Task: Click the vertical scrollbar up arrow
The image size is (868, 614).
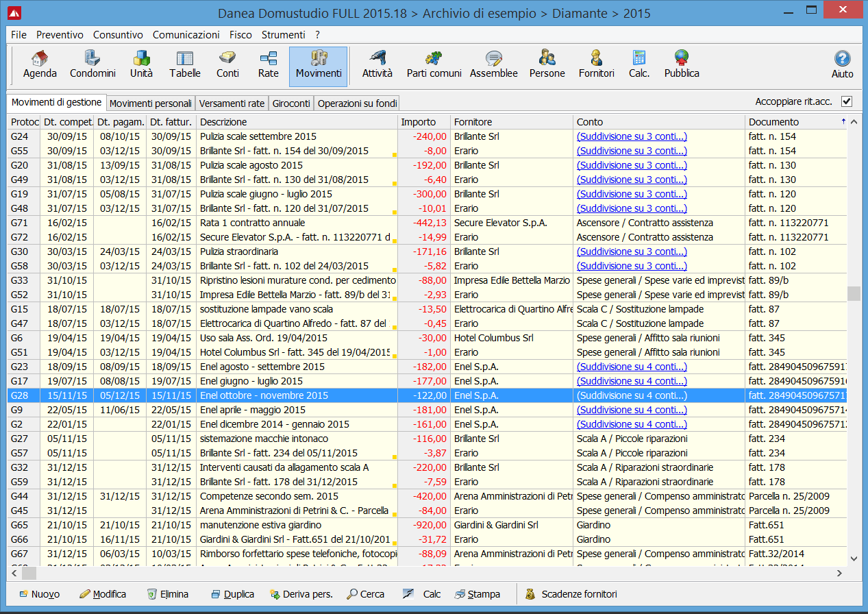Action: pyautogui.click(x=854, y=122)
